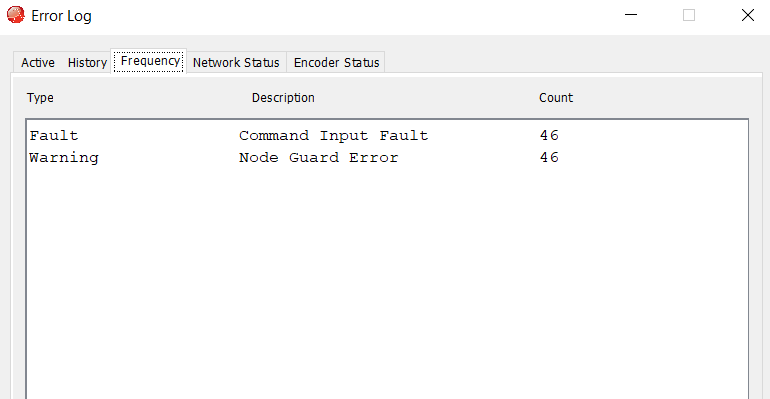Click the Command Input Fault count value
This screenshot has height=399, width=770.
(549, 135)
